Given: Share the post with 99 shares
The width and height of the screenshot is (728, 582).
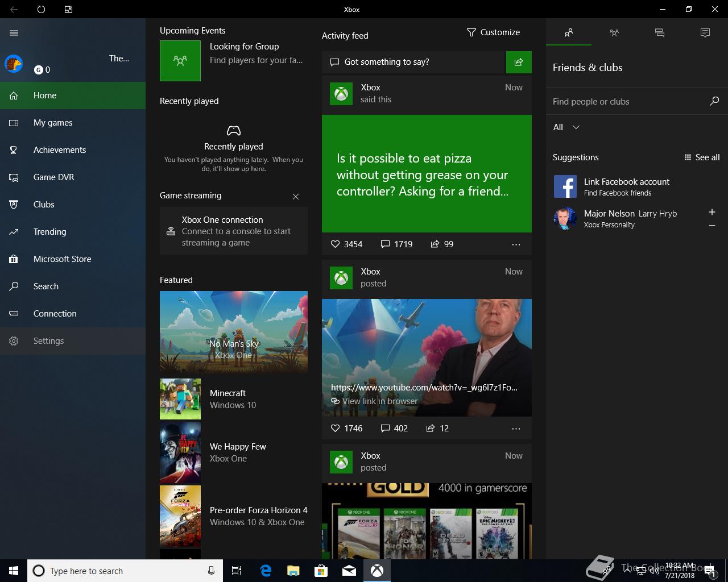Looking at the screenshot, I should coord(442,244).
